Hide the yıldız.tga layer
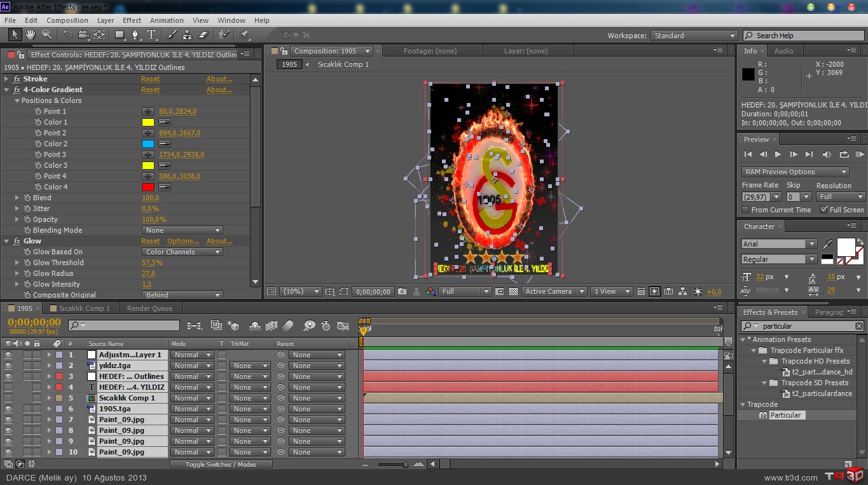The height and width of the screenshot is (485, 868). click(8, 366)
